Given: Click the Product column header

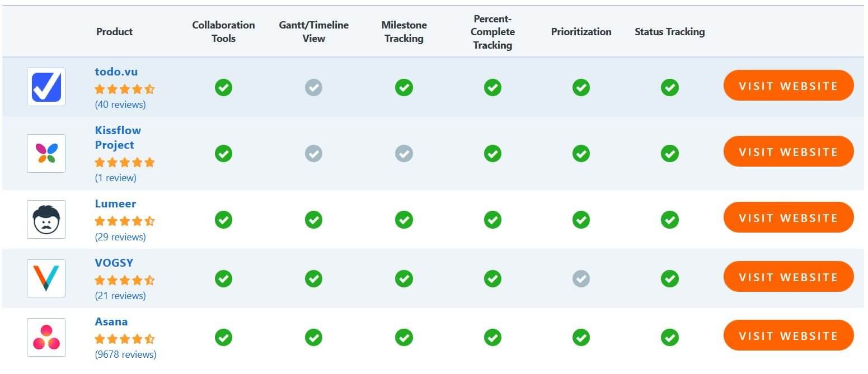Looking at the screenshot, I should pyautogui.click(x=114, y=32).
